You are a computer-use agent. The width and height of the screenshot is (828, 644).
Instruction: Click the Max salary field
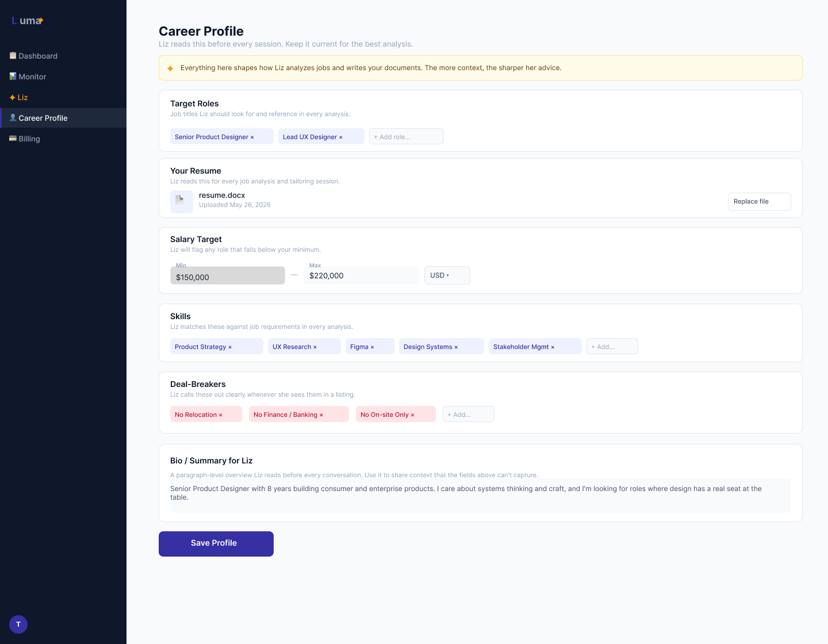361,275
